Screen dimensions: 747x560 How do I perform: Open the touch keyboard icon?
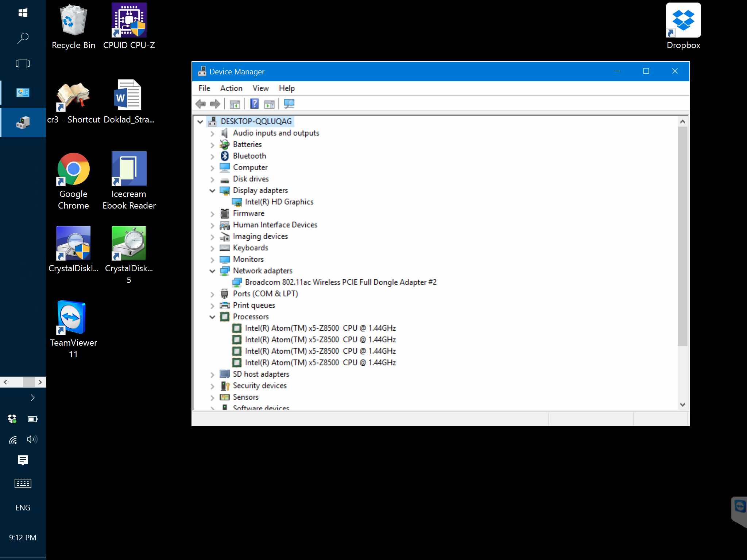pos(23,483)
